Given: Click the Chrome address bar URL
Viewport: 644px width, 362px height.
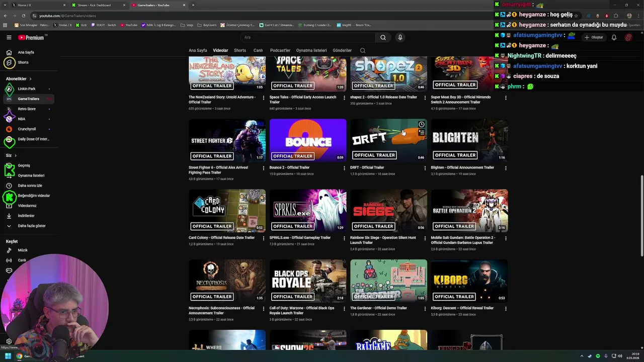Looking at the screenshot, I should click(x=67, y=16).
